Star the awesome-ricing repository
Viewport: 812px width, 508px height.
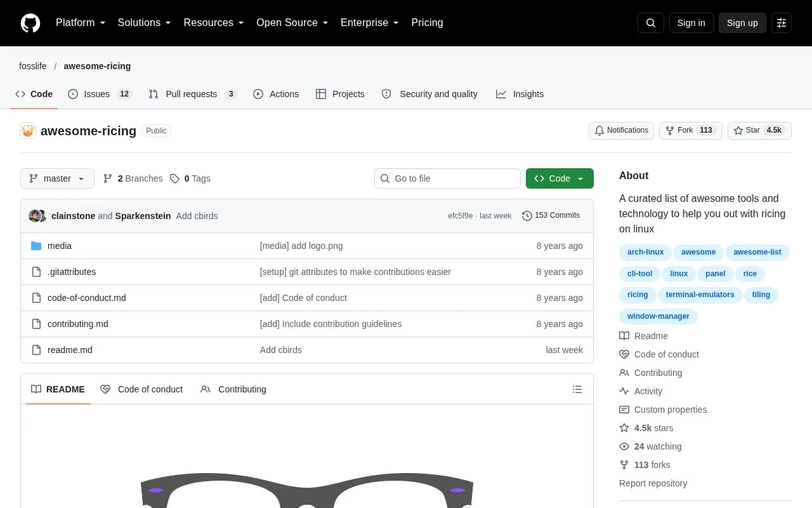759,130
